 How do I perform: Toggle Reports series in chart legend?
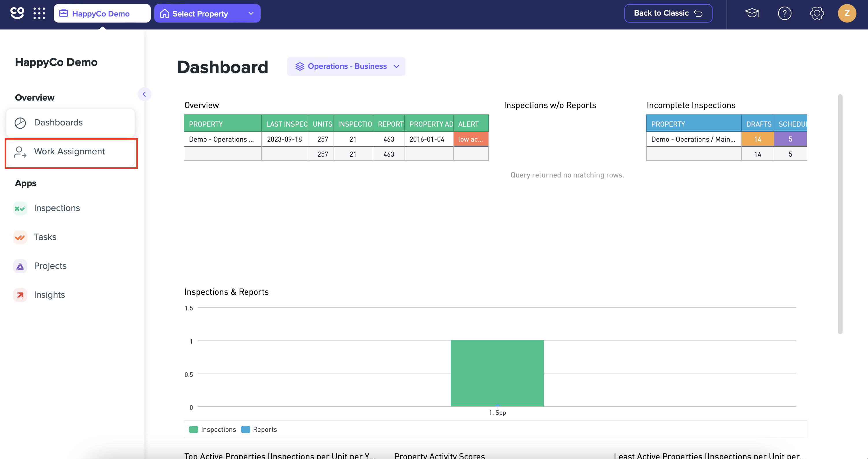pos(259,429)
